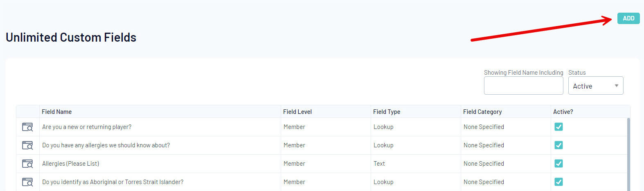Sort by Field Name column header

[57, 112]
